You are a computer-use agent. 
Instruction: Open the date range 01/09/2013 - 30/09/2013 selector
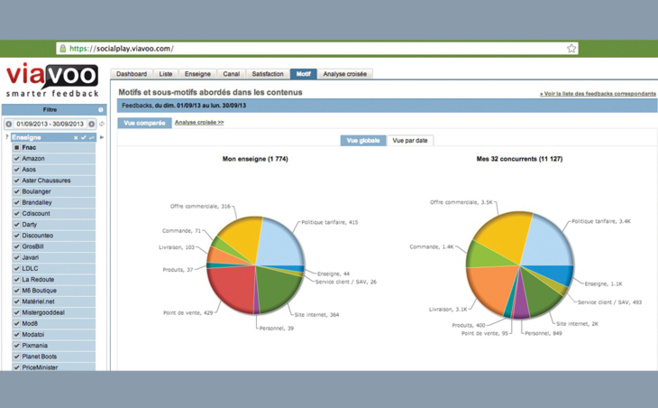click(50, 124)
